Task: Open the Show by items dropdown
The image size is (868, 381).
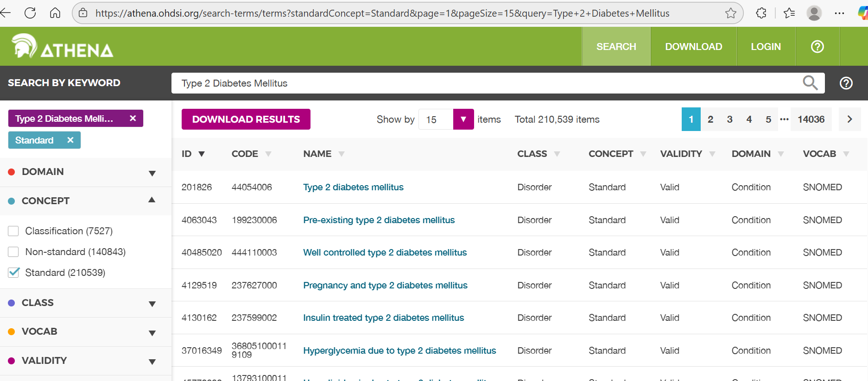Action: click(463, 119)
